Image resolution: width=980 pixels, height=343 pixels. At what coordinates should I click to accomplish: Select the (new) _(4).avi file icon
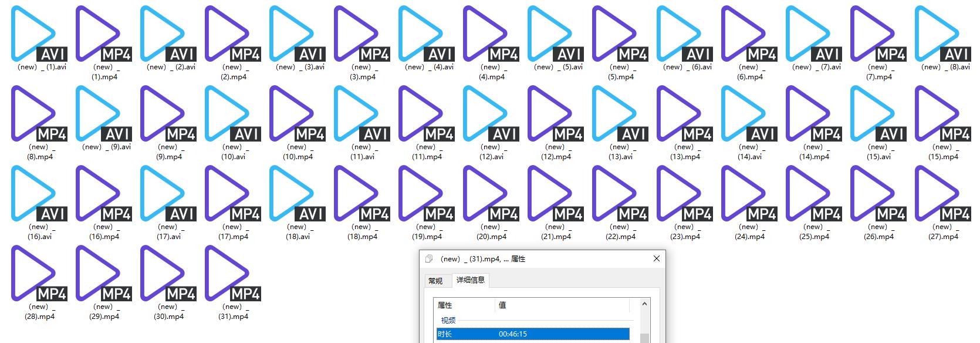click(426, 33)
